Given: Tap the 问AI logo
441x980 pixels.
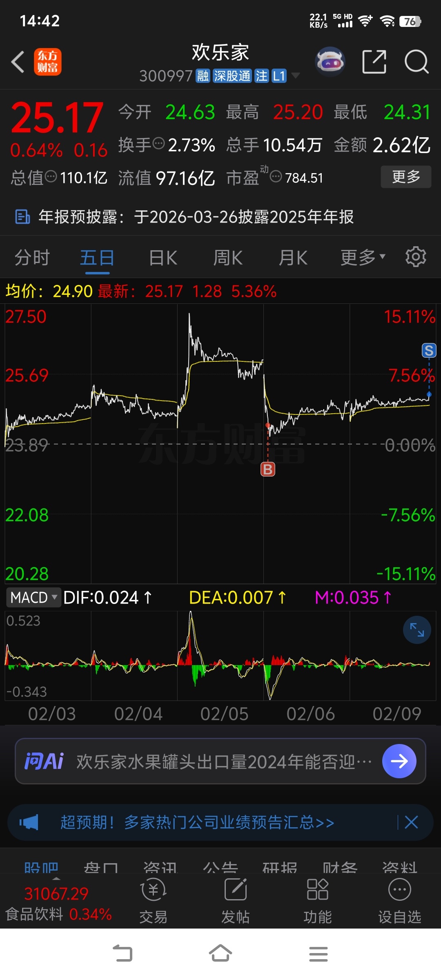Looking at the screenshot, I should click(44, 761).
